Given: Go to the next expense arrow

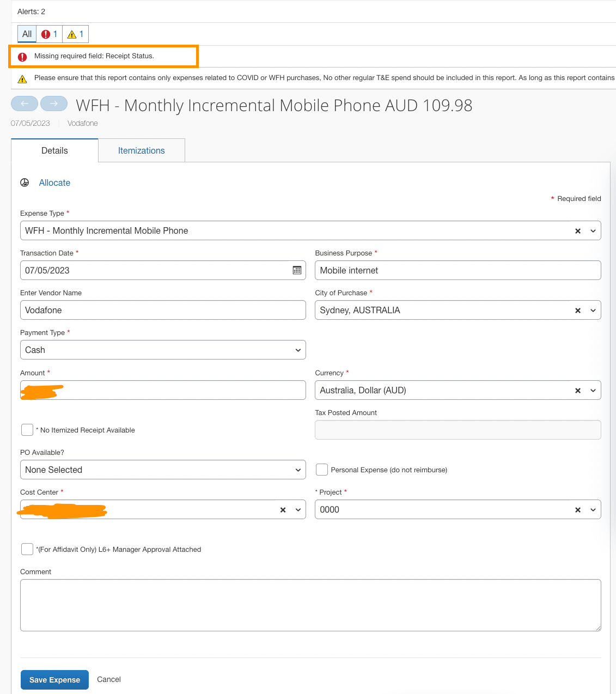Looking at the screenshot, I should click(x=54, y=104).
